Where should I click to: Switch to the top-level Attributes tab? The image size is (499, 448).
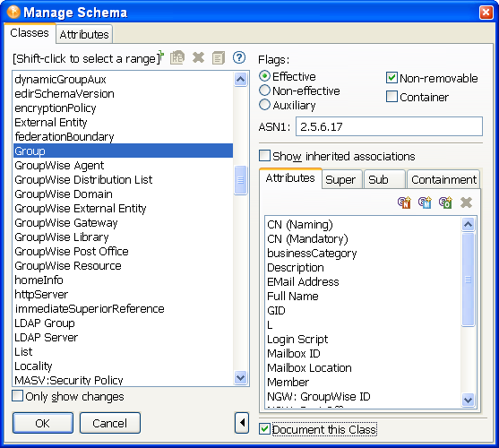tap(84, 34)
